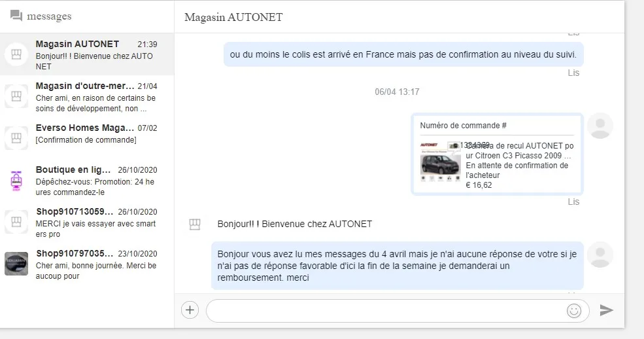Click 'Dépêchez-vous: Promotion' preview text
The image size is (644, 339).
point(95,187)
